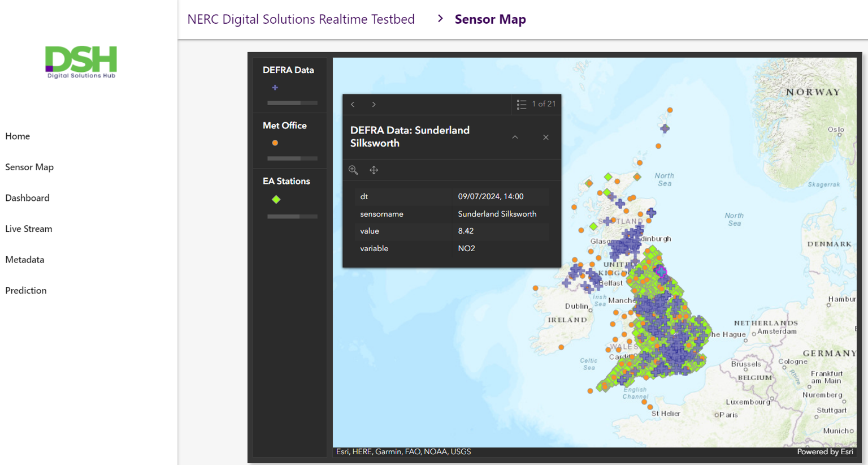Go to next feature in popup
The height and width of the screenshot is (465, 868).
(x=374, y=104)
